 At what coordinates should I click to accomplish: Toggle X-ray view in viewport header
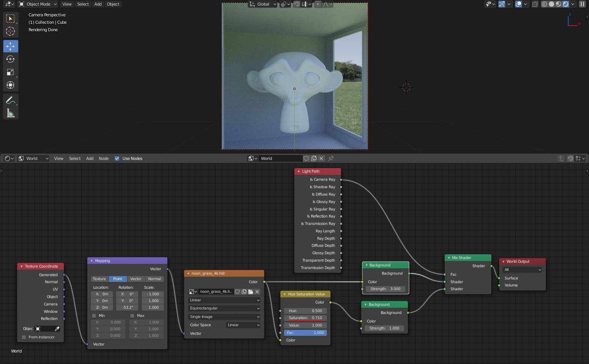pos(535,4)
